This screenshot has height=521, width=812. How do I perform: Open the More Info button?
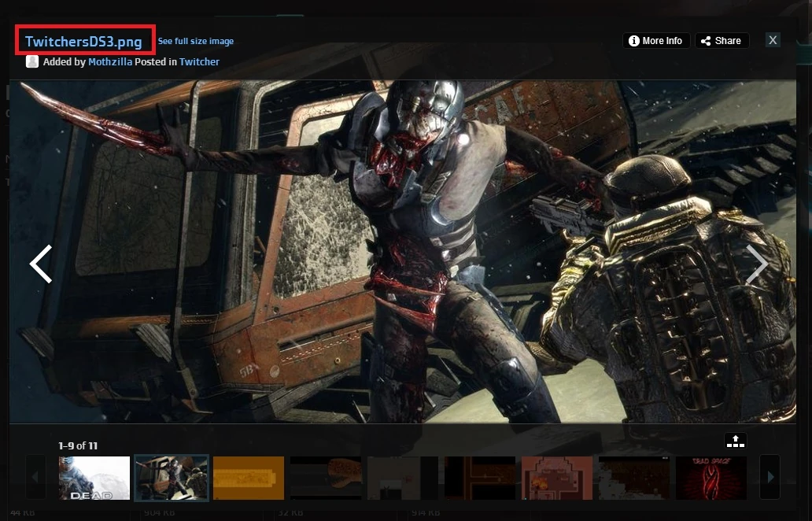[x=656, y=40]
